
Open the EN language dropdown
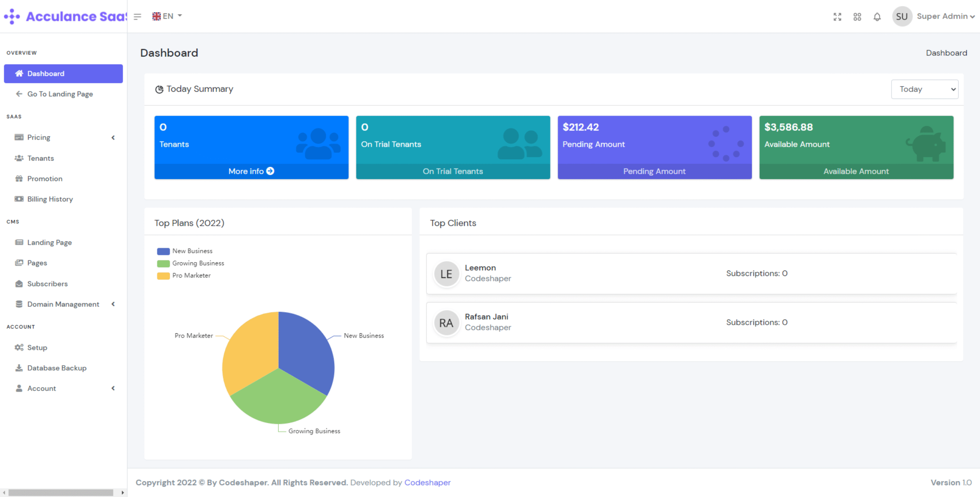point(167,16)
